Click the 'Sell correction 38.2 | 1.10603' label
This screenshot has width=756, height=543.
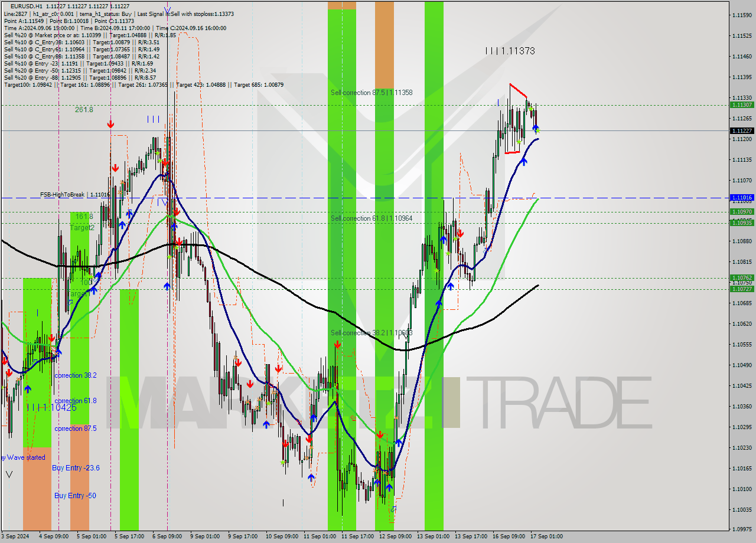pos(372,333)
